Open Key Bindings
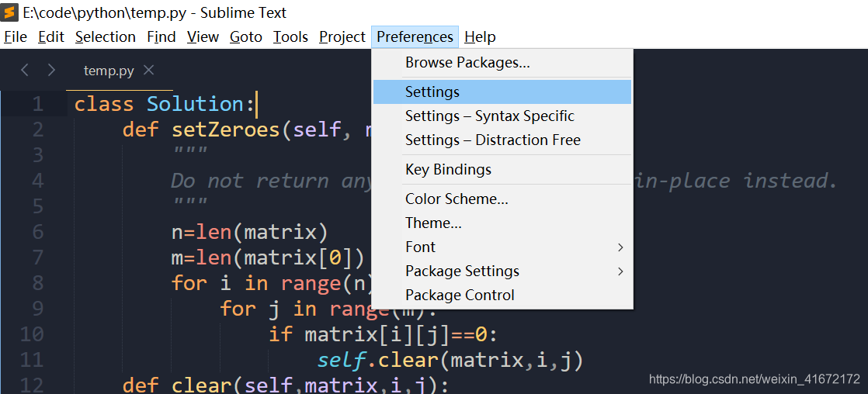This screenshot has height=394, width=868. pos(502,169)
